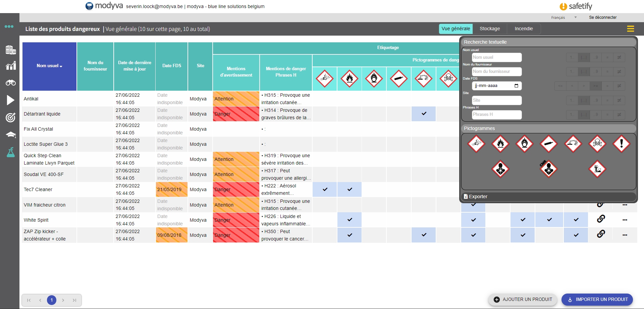Click Importer un produit button
Viewport: 644px width, 309px height.
[597, 299]
